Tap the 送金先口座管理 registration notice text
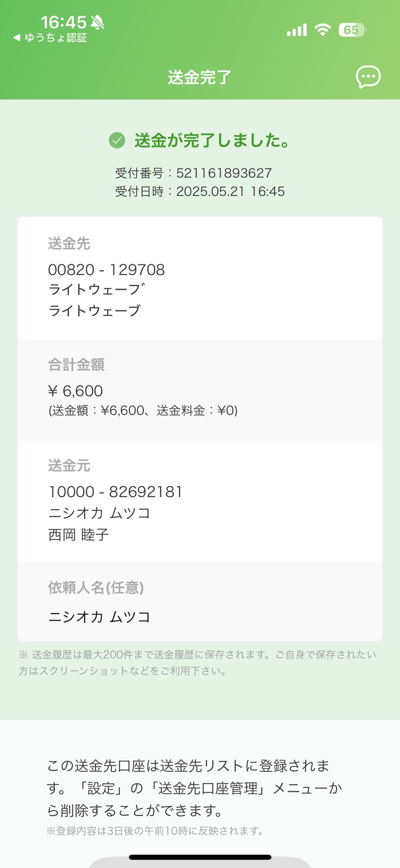Image resolution: width=400 pixels, height=868 pixels. 194,788
